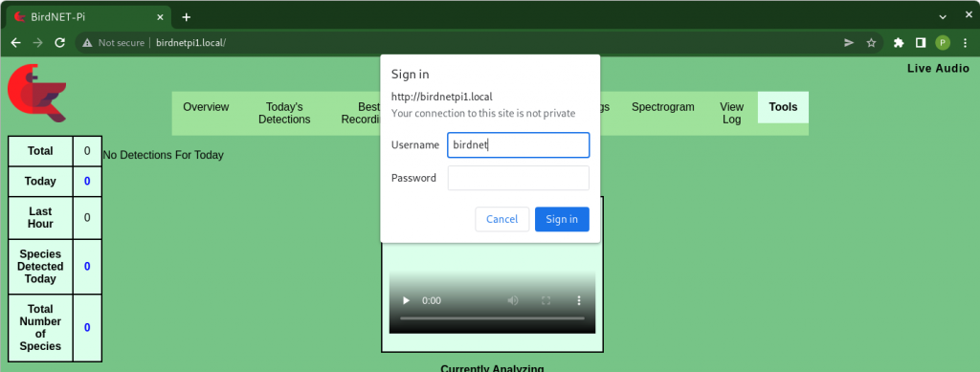Toggle the browser side panel icon
This screenshot has width=980, height=372.
click(x=921, y=42)
